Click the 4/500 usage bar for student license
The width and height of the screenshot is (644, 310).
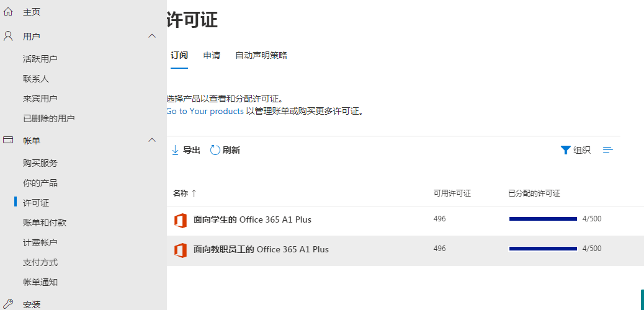coord(543,219)
